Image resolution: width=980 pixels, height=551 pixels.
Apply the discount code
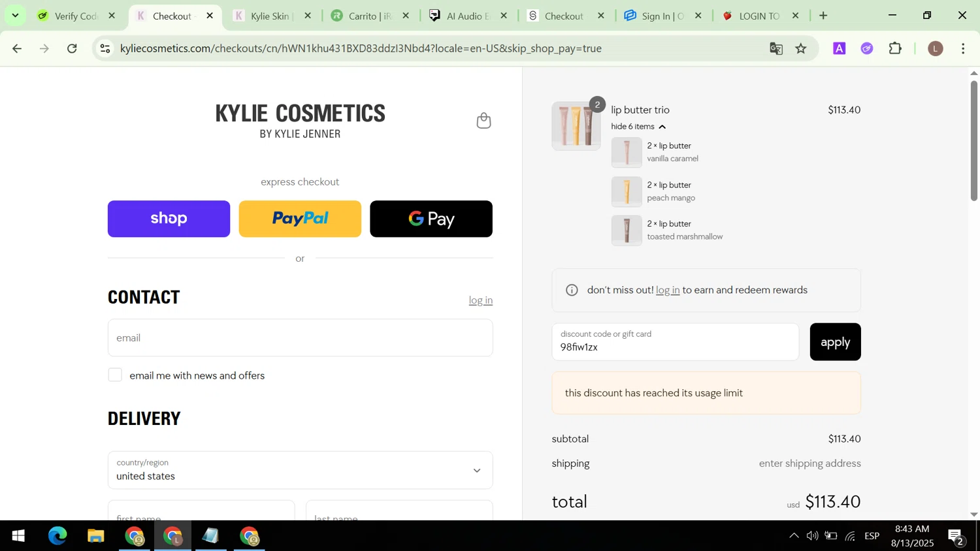tap(835, 342)
